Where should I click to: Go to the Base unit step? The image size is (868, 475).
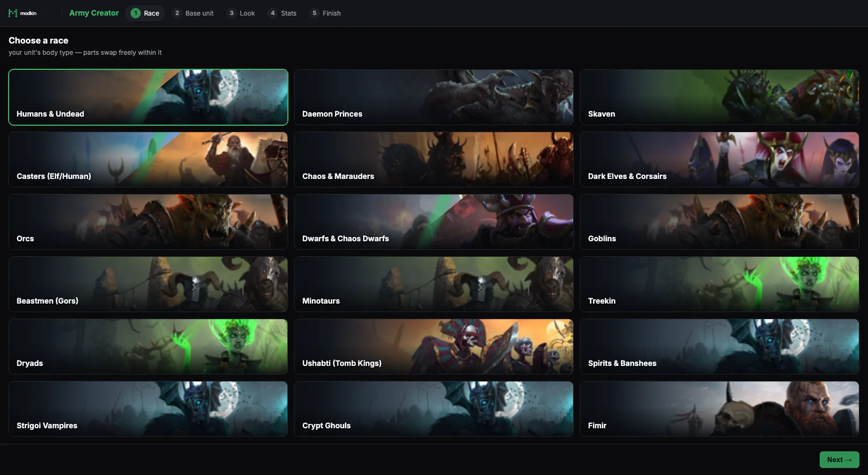tap(193, 13)
